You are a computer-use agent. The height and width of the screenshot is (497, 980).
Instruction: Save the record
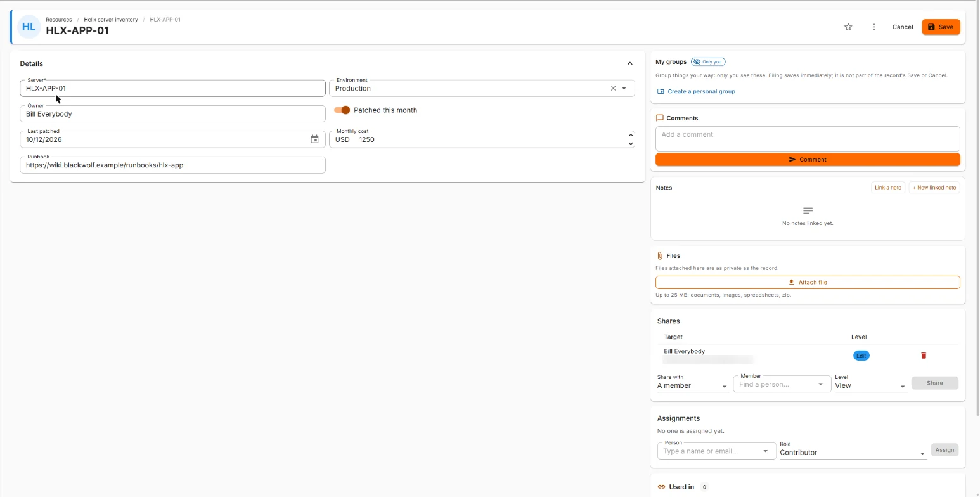click(941, 27)
